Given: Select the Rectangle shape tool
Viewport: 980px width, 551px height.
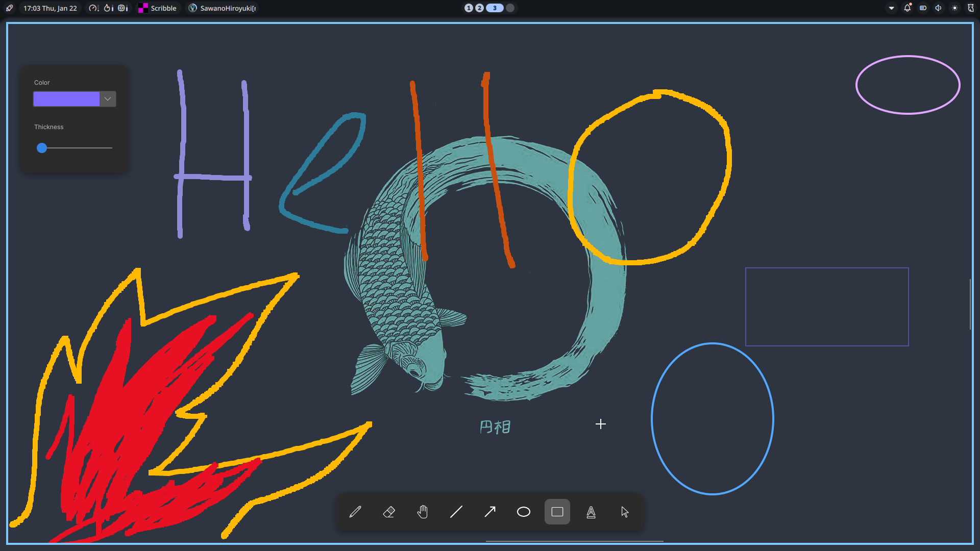Looking at the screenshot, I should 557,512.
